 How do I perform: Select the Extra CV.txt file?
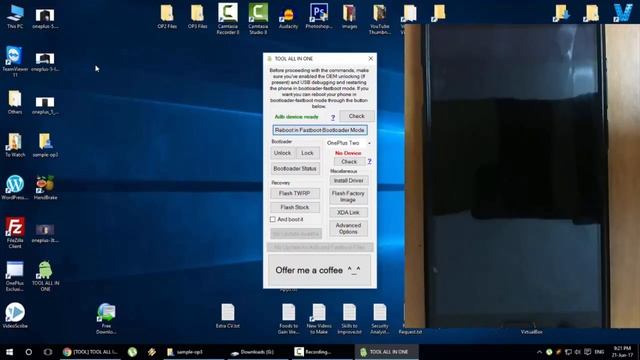point(228,316)
